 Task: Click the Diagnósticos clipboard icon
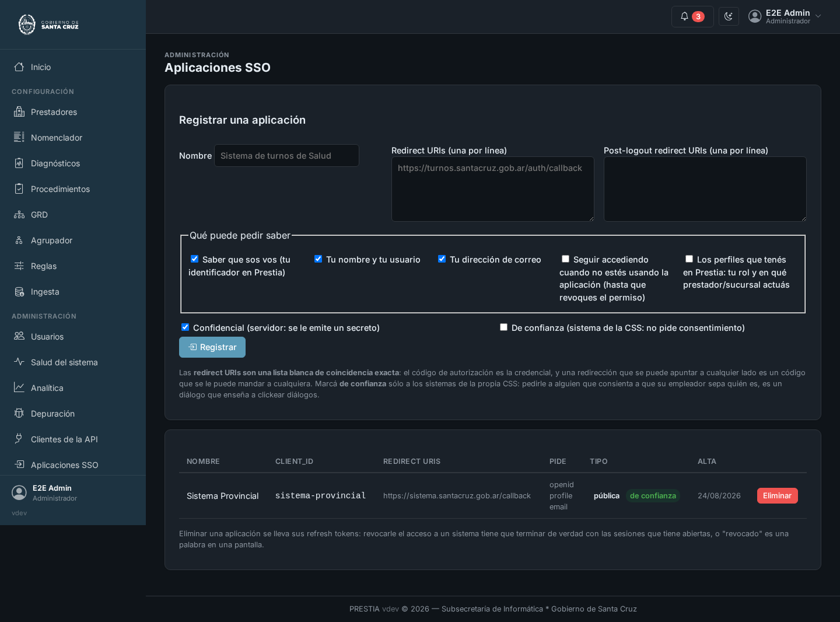point(19,163)
